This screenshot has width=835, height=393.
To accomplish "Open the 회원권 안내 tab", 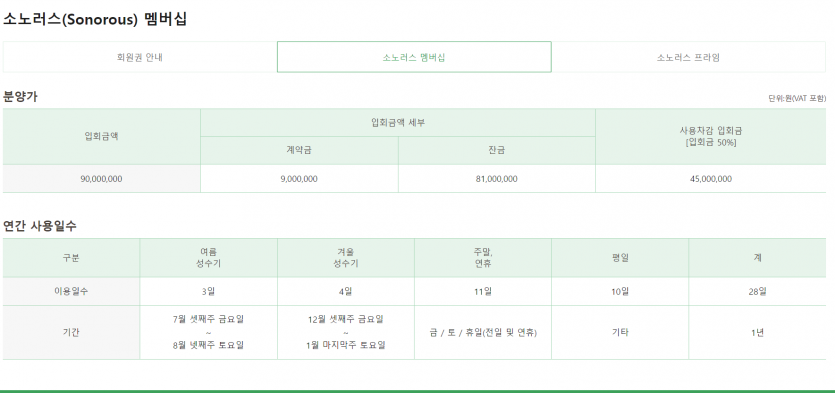I will click(140, 57).
